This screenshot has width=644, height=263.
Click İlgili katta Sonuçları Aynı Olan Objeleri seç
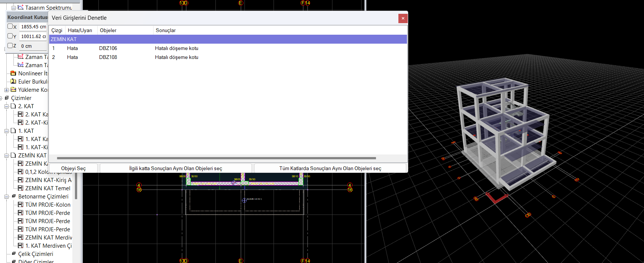[176, 168]
